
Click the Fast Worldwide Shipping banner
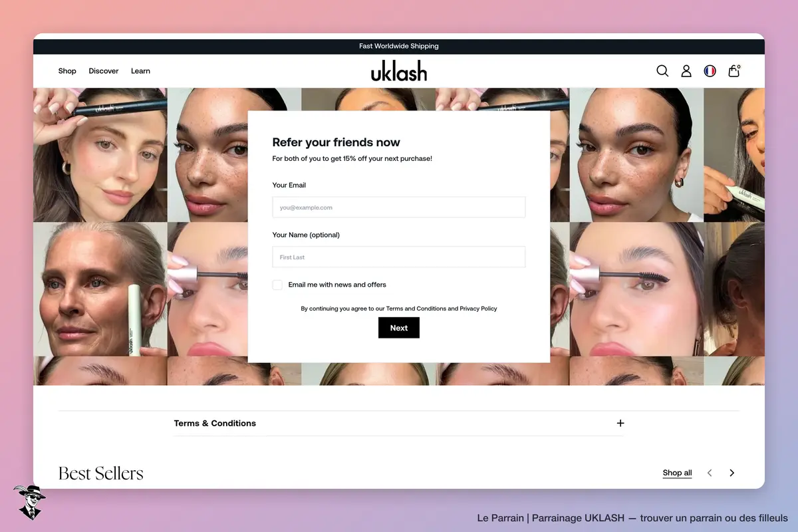point(399,47)
